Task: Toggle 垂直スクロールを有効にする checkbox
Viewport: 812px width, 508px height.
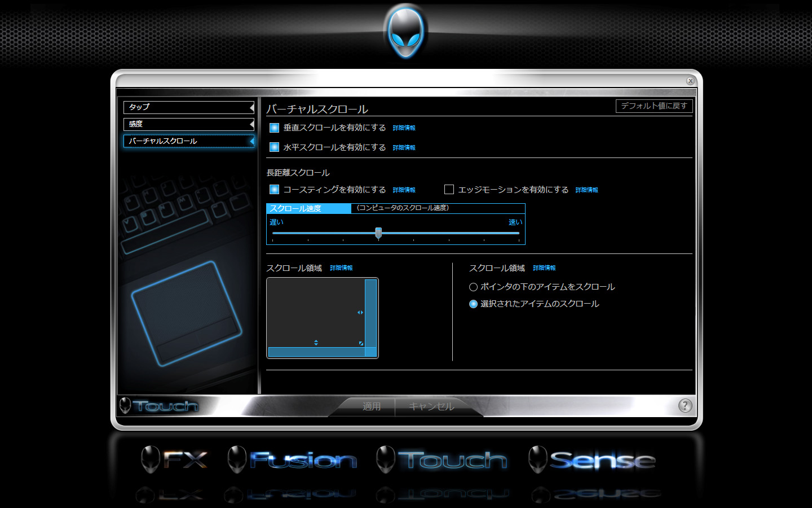Action: (x=274, y=128)
